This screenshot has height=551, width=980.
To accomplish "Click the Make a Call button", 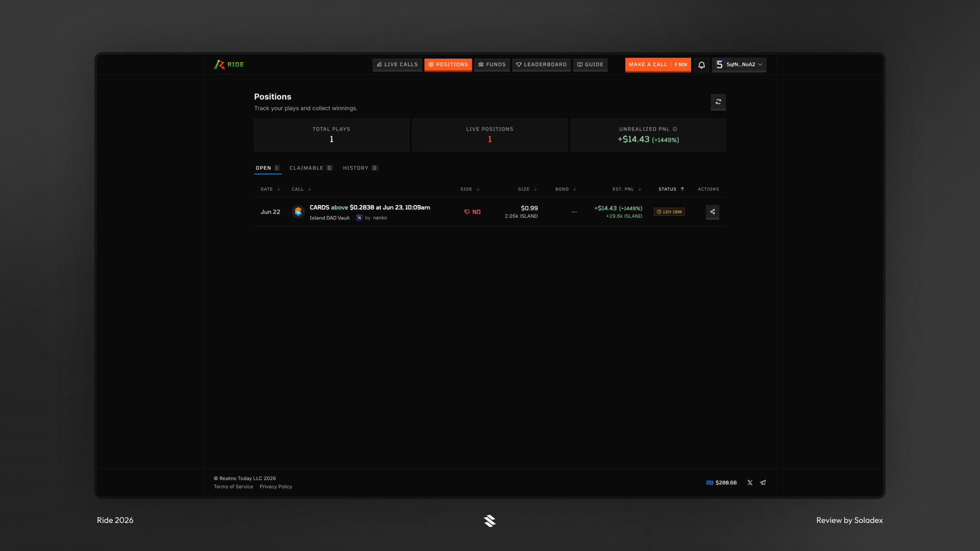I will 658,65.
